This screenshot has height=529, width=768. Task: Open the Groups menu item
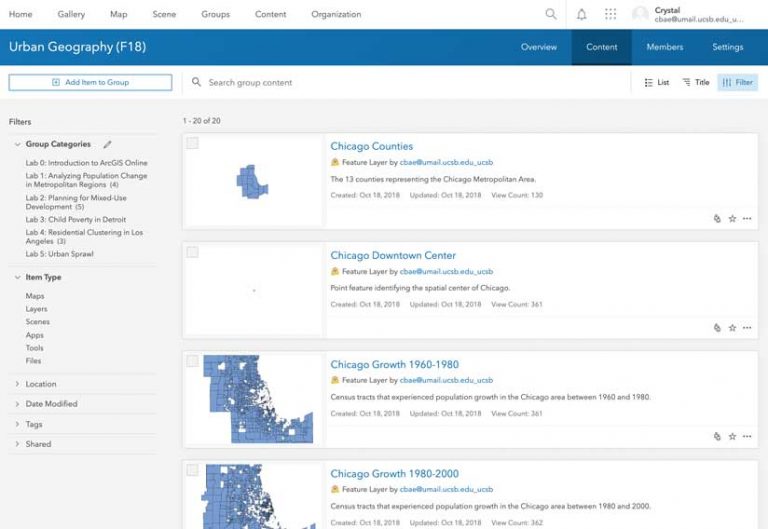(216, 14)
